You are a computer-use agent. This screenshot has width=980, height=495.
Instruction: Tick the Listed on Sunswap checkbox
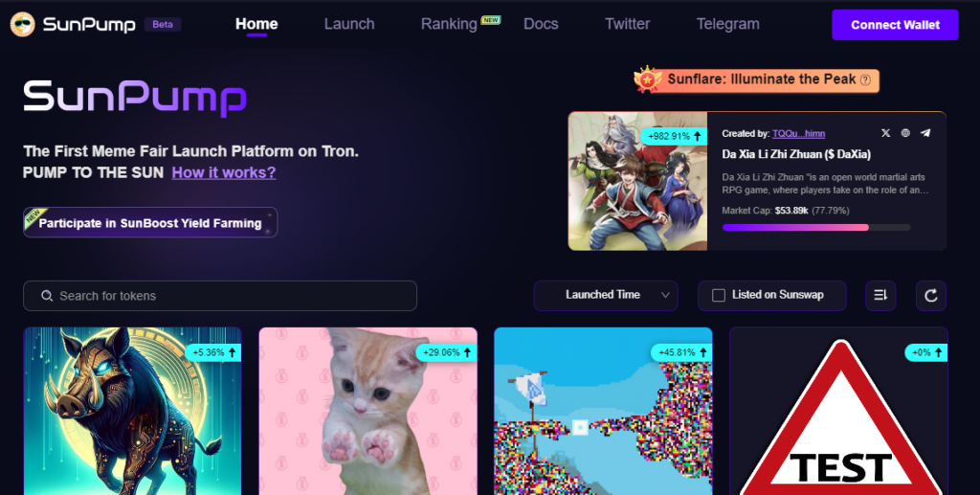click(x=719, y=295)
